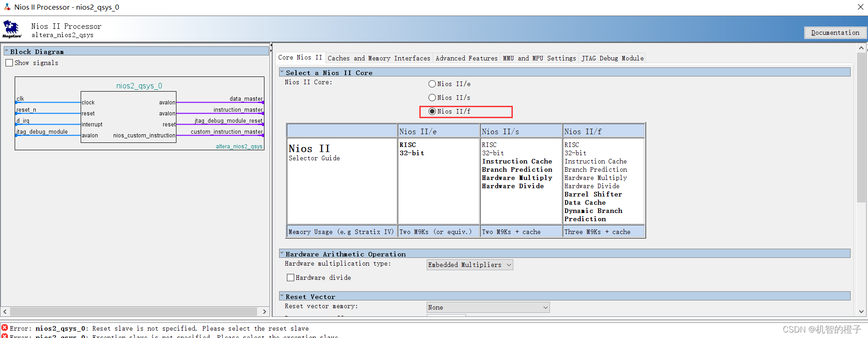Image resolution: width=868 pixels, height=338 pixels.
Task: Click the Nios II Selector Guide cell
Action: [x=342, y=181]
